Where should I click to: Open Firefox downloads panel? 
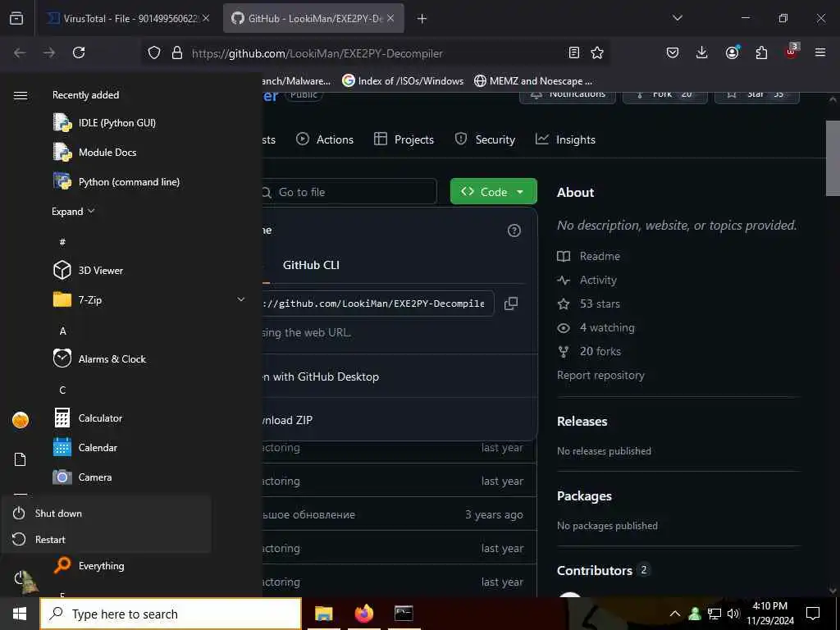pyautogui.click(x=702, y=52)
